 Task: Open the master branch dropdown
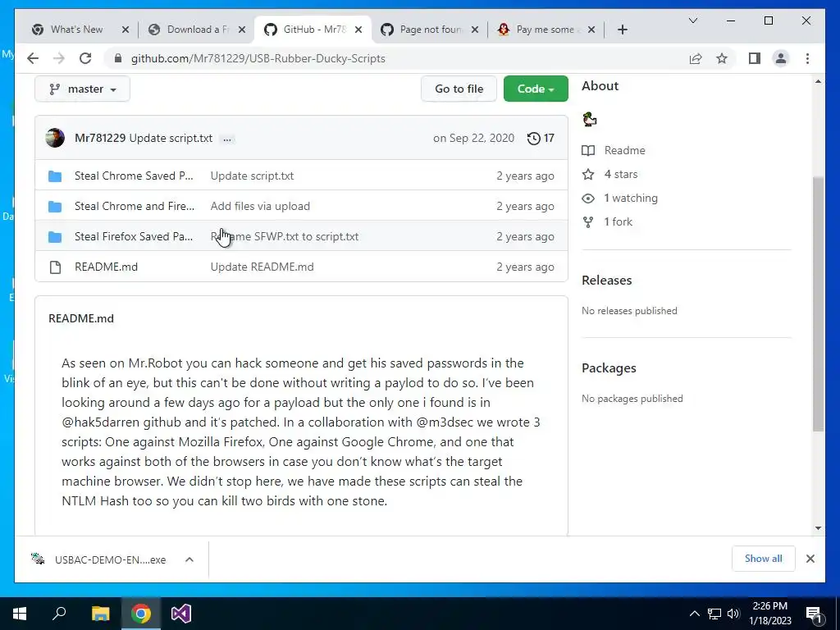83,89
